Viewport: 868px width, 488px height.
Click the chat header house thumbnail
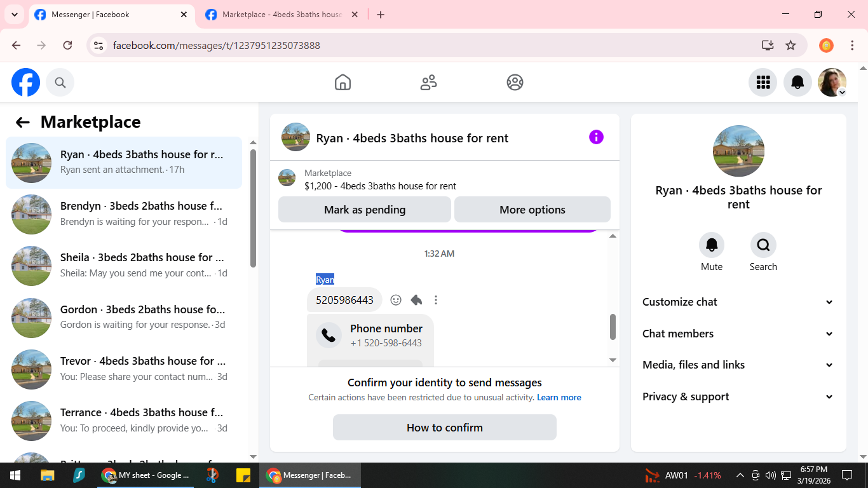coord(295,137)
